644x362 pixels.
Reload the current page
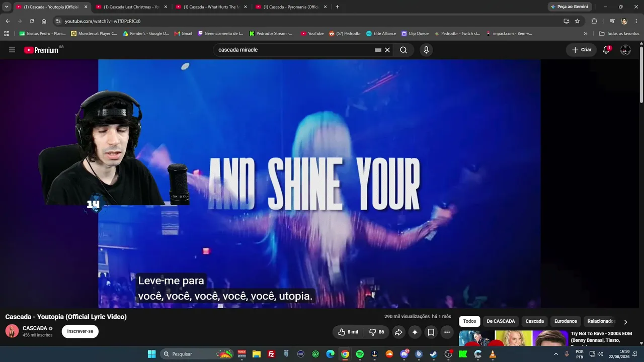32,21
